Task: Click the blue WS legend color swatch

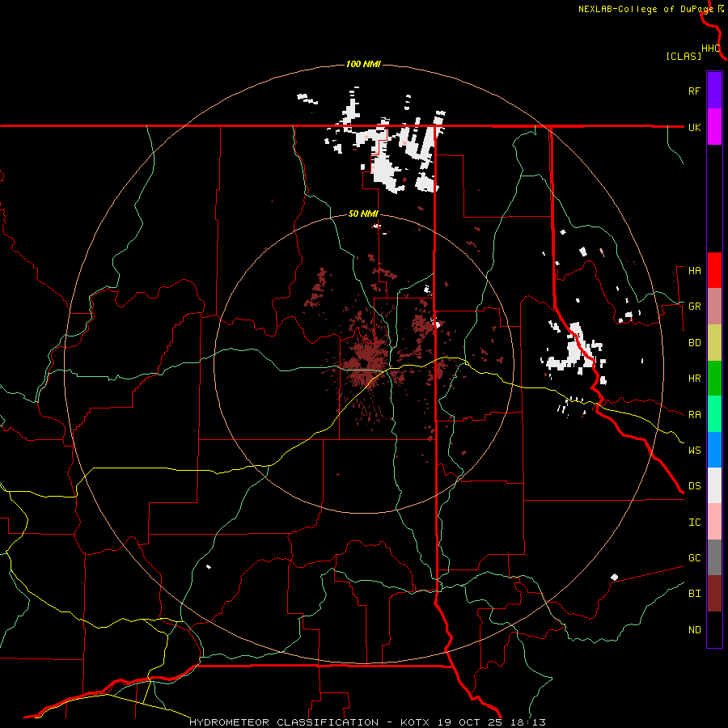Action: pyautogui.click(x=714, y=450)
